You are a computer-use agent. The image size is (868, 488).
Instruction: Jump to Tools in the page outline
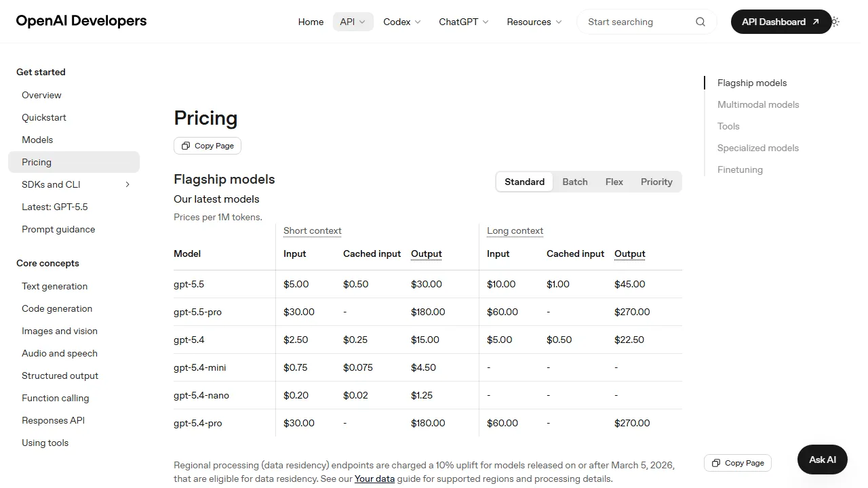pyautogui.click(x=728, y=126)
